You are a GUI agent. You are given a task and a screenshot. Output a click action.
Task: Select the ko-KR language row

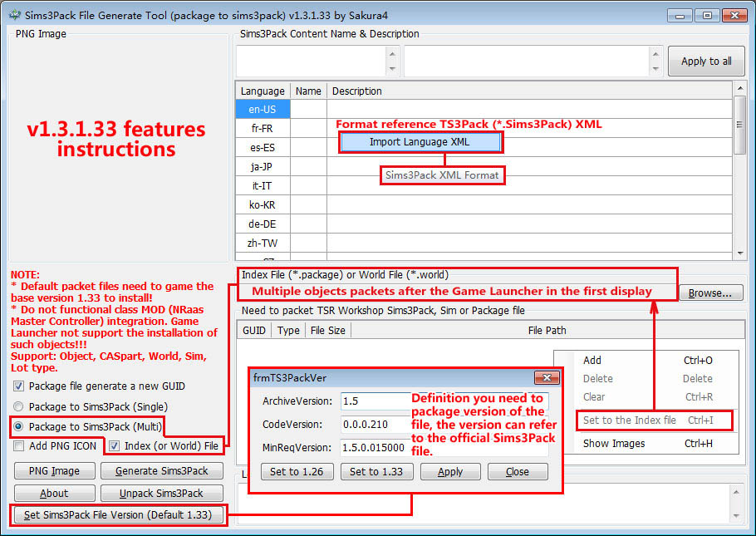[484, 204]
